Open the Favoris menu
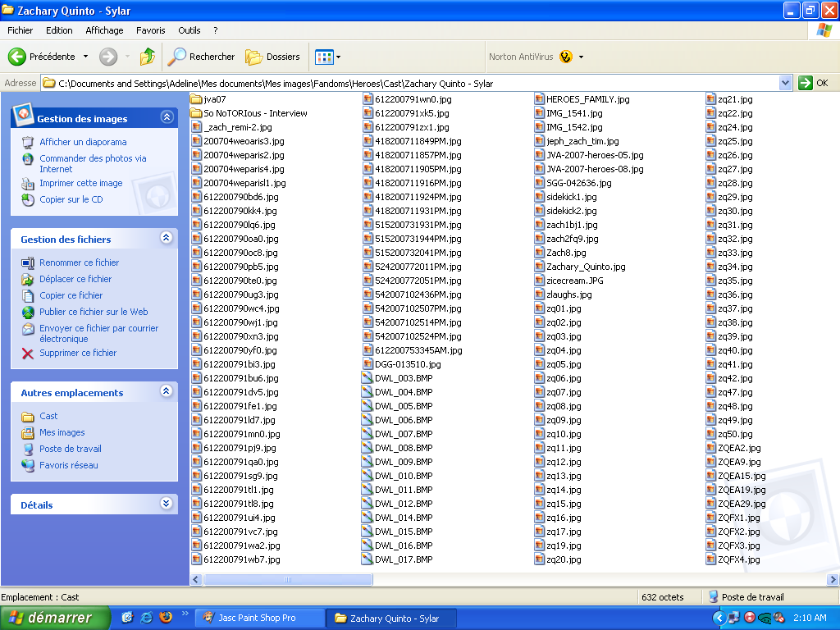 [151, 30]
